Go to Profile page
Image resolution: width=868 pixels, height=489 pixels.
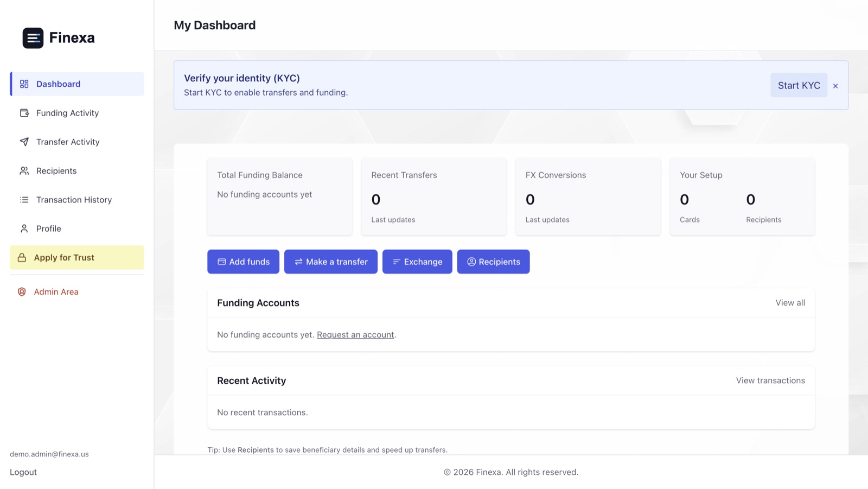(x=77, y=228)
